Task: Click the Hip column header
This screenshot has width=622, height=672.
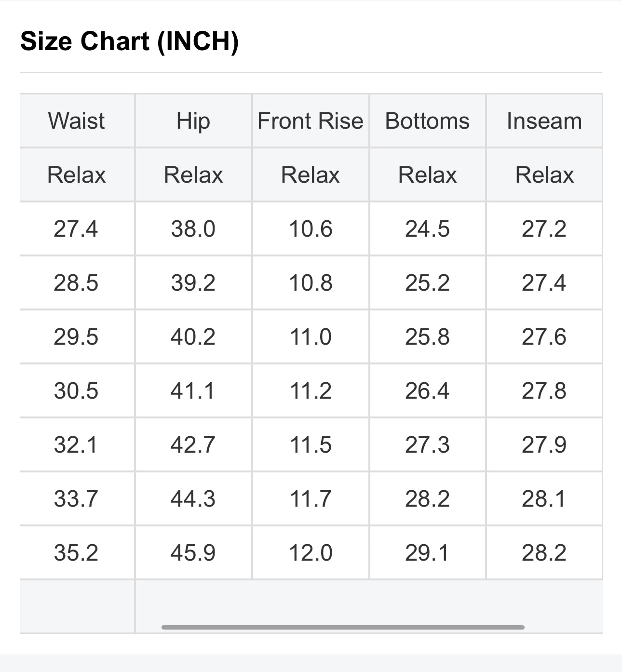Action: point(193,121)
